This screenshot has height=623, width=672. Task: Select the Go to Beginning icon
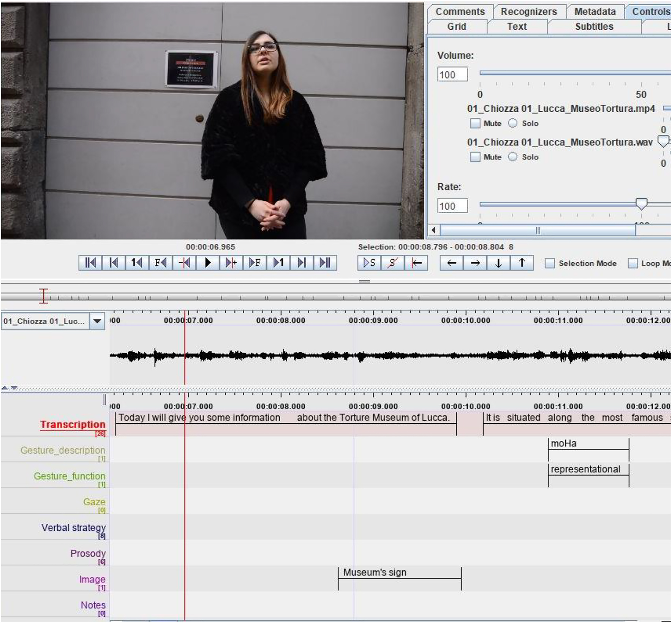(x=90, y=262)
